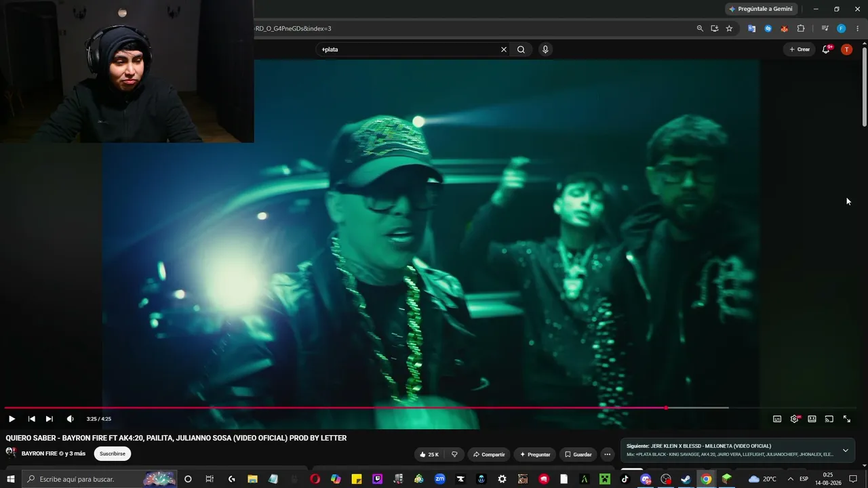Image resolution: width=868 pixels, height=488 pixels.
Task: Open Discord from the taskbar
Action: [646, 479]
